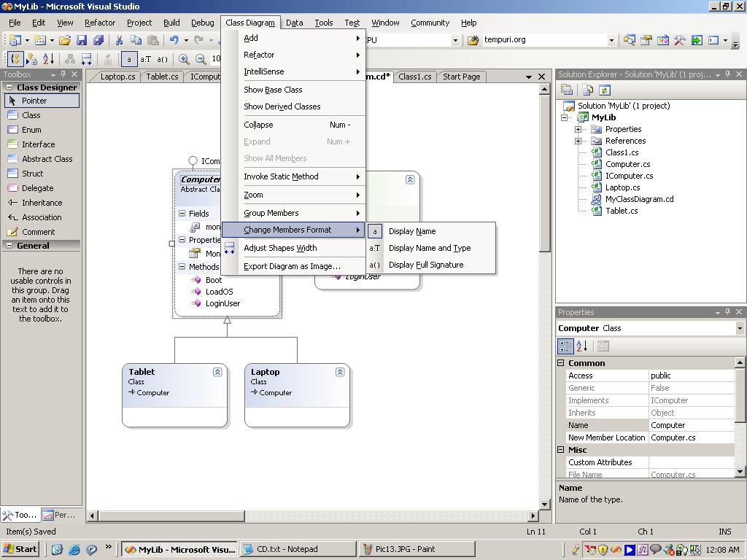Save the current file with floppy icon
This screenshot has height=560, width=747.
82,41
